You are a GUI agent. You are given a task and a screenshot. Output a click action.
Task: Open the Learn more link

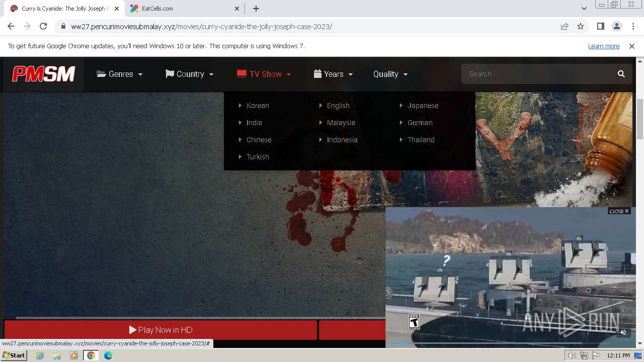coord(604,46)
